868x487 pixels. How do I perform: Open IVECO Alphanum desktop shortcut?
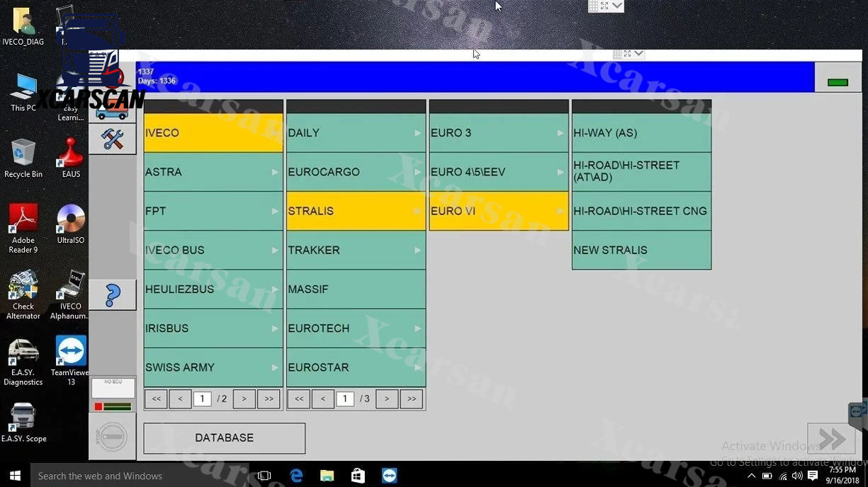point(71,295)
